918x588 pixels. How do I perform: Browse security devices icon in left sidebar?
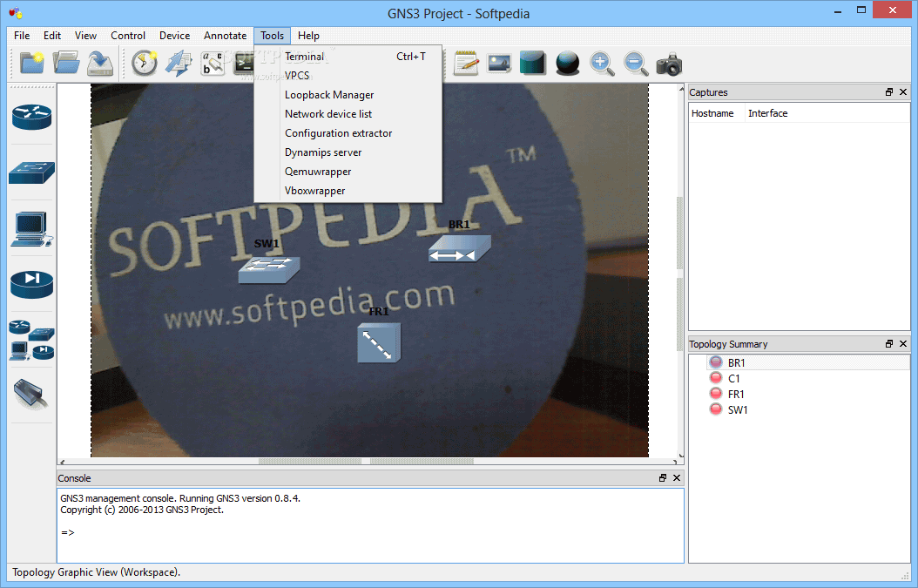point(31,284)
